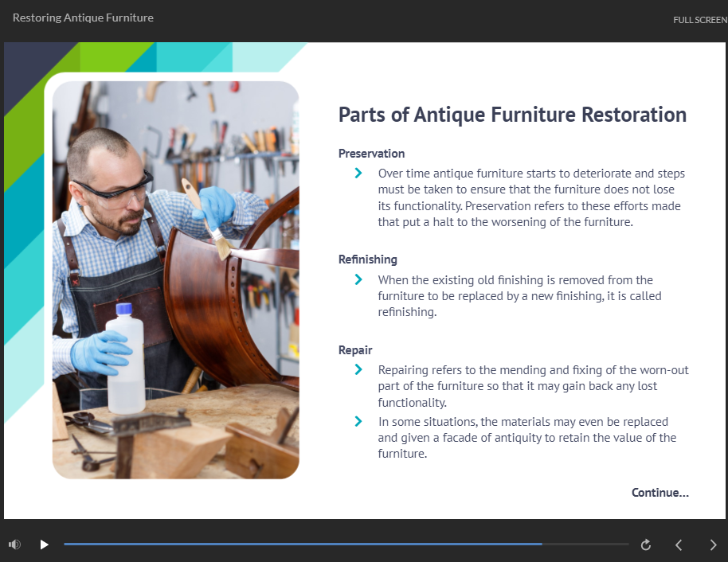This screenshot has height=562, width=728.
Task: Click the Refinishing section heading
Action: coord(367,260)
